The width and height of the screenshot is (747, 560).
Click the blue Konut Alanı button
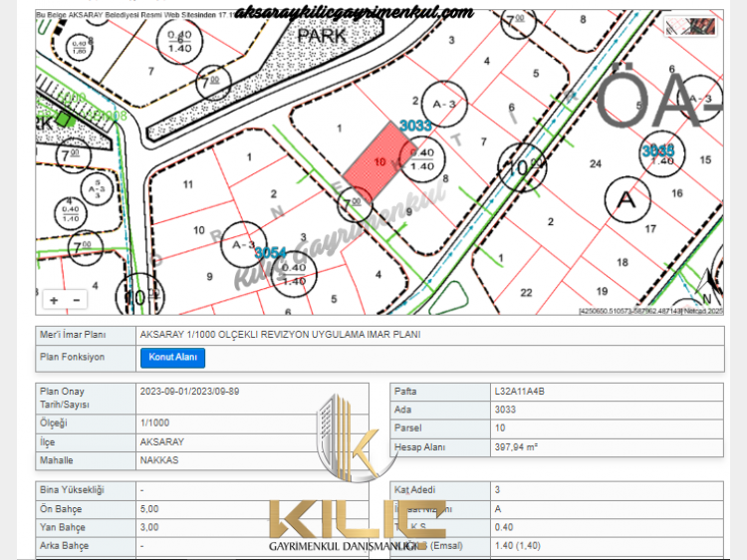pyautogui.click(x=172, y=358)
